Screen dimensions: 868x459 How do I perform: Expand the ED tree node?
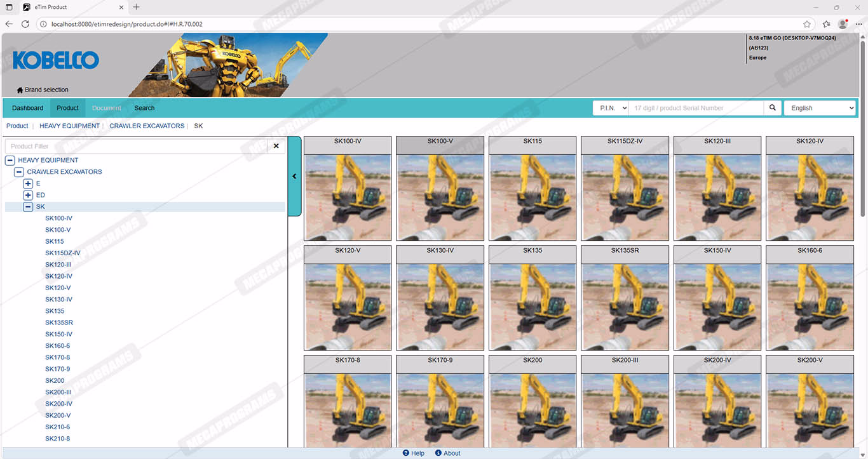click(x=28, y=195)
